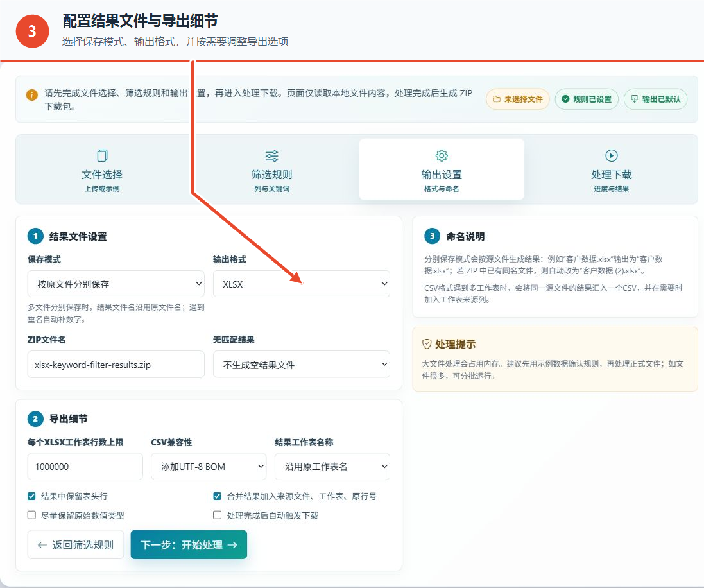The width and height of the screenshot is (704, 588).
Task: Uncheck 结果中保留表头行 checkbox
Action: pos(31,496)
